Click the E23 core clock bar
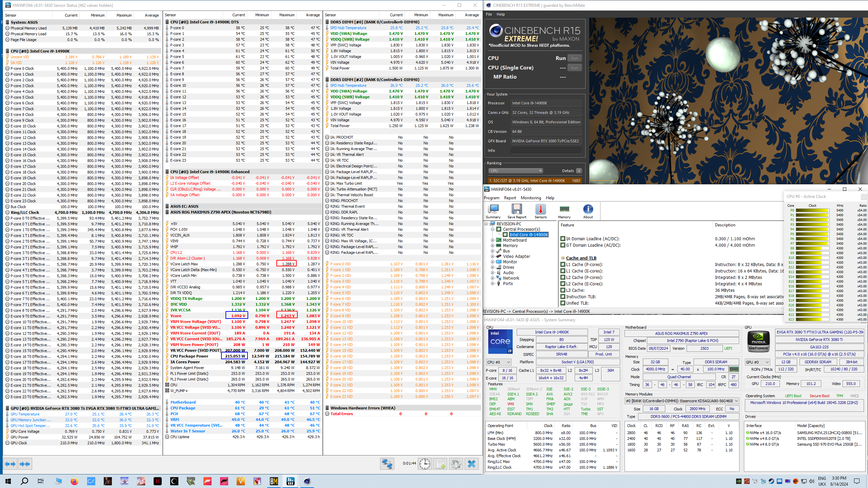Image resolution: width=868 pixels, height=488 pixels. pyautogui.click(x=812, y=320)
